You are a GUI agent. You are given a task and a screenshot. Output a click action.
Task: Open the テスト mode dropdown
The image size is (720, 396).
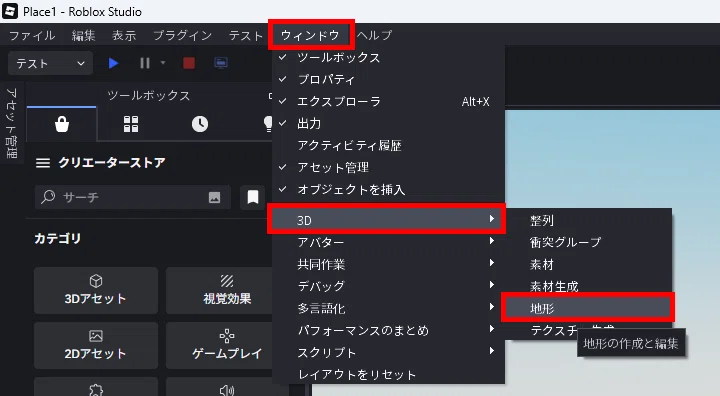click(x=51, y=63)
